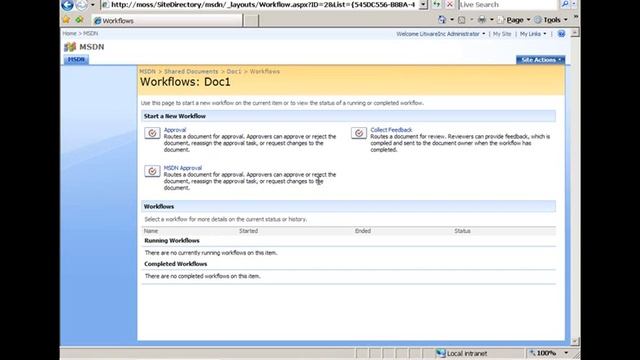Open the Tools menu
The width and height of the screenshot is (640, 360).
551,20
